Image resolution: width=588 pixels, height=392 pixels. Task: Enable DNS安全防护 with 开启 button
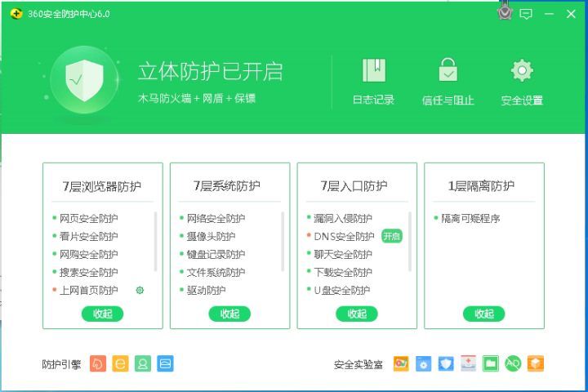click(392, 236)
